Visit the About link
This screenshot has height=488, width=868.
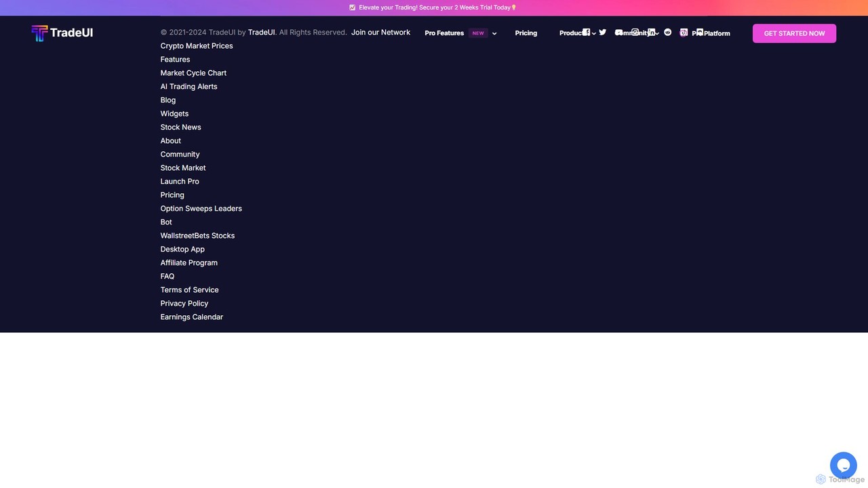171,141
